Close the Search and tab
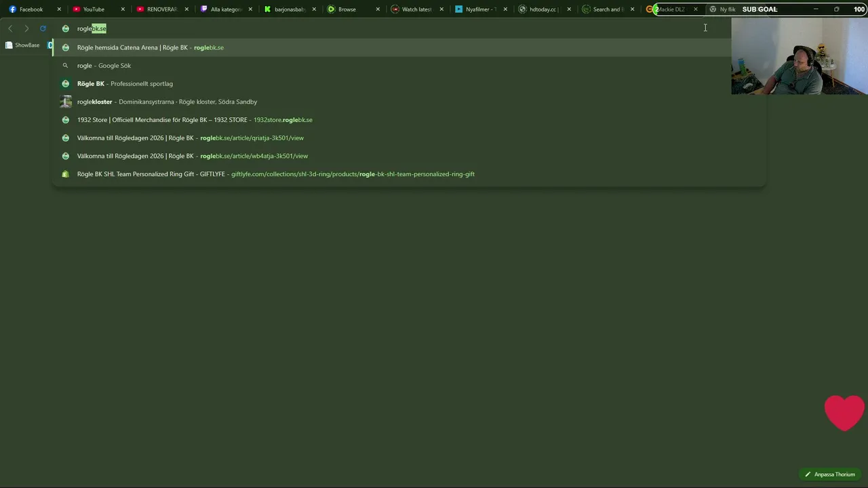Image resolution: width=868 pixels, height=488 pixels. 633,9
